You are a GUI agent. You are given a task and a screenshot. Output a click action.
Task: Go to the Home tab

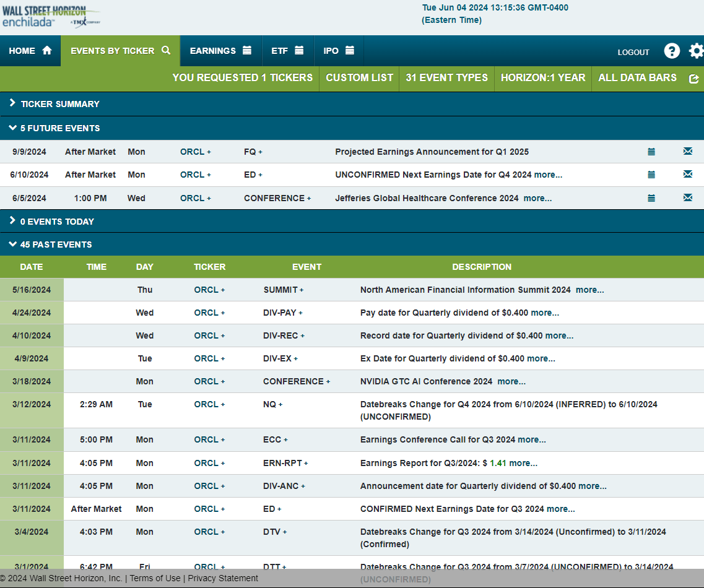pyautogui.click(x=30, y=51)
